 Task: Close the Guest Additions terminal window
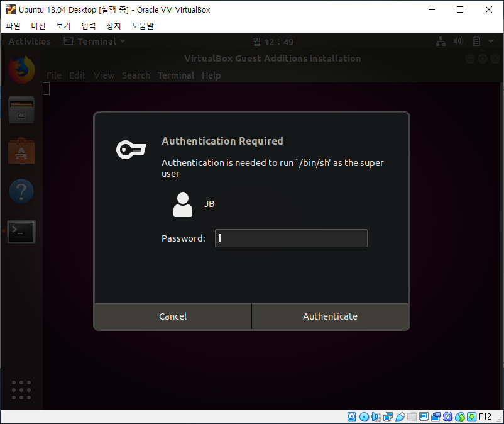point(495,59)
